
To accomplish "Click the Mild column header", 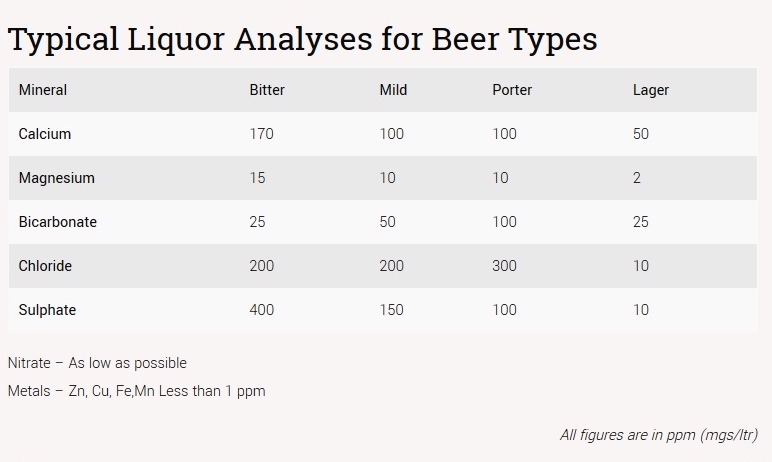I will [x=393, y=90].
